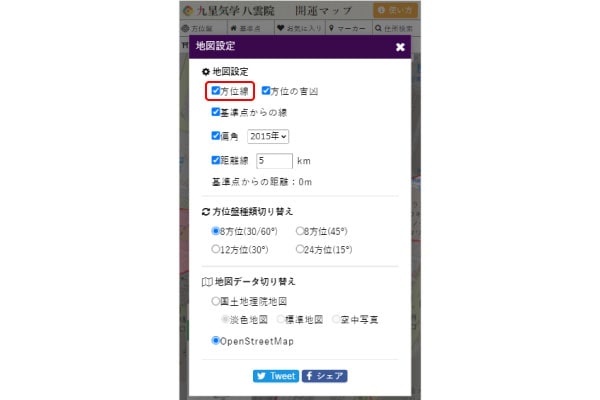Select the 国土地理院地図 radio button
The width and height of the screenshot is (600, 400).
[215, 301]
